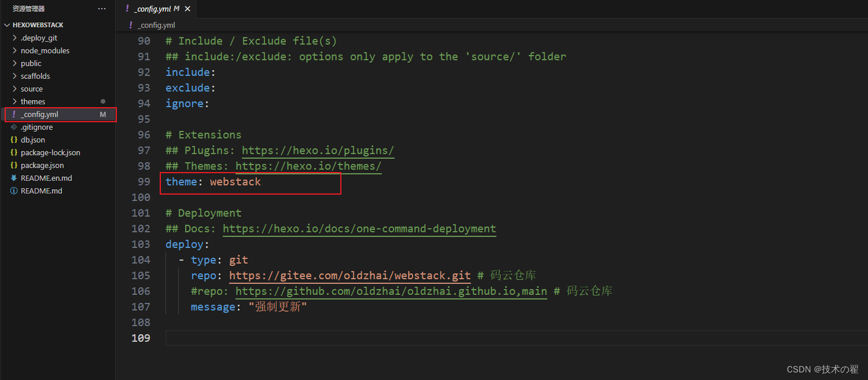
Task: Click the _config.yml exclamation icon in tree
Action: click(14, 114)
